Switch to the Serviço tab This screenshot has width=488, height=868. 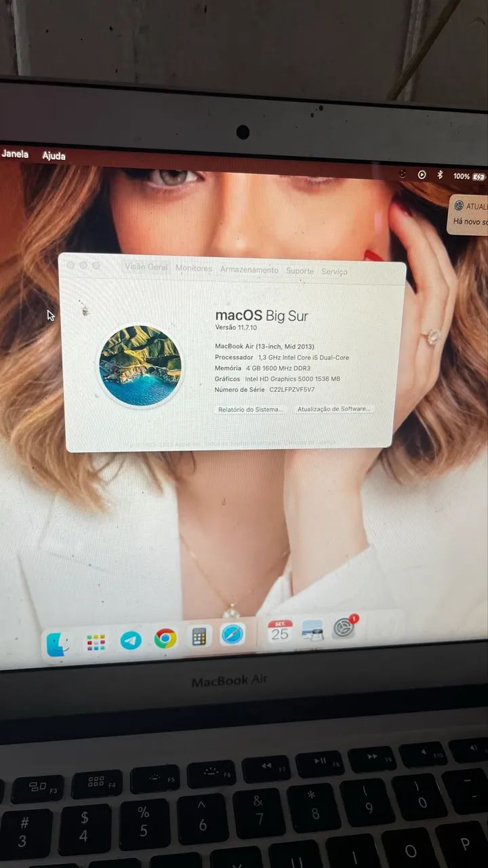[334, 272]
